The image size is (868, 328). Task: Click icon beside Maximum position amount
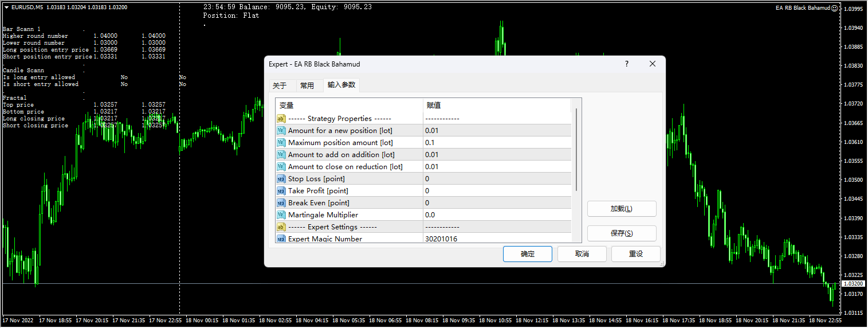[x=281, y=143]
